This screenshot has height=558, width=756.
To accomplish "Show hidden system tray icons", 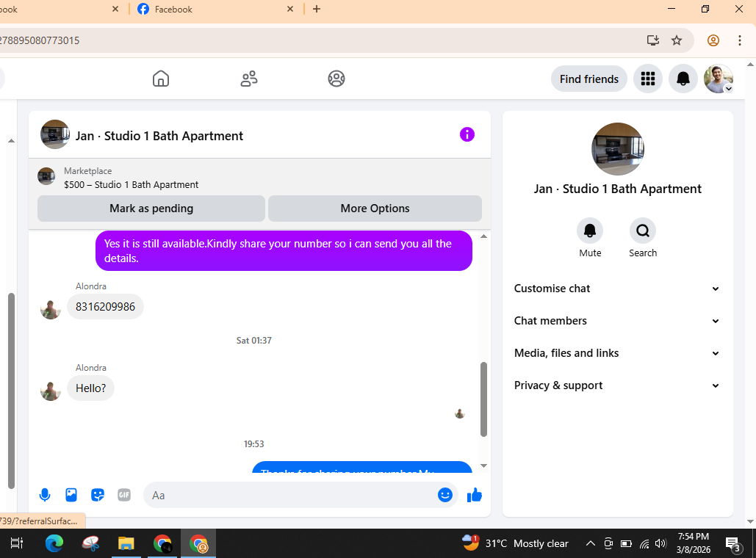I will click(x=590, y=543).
